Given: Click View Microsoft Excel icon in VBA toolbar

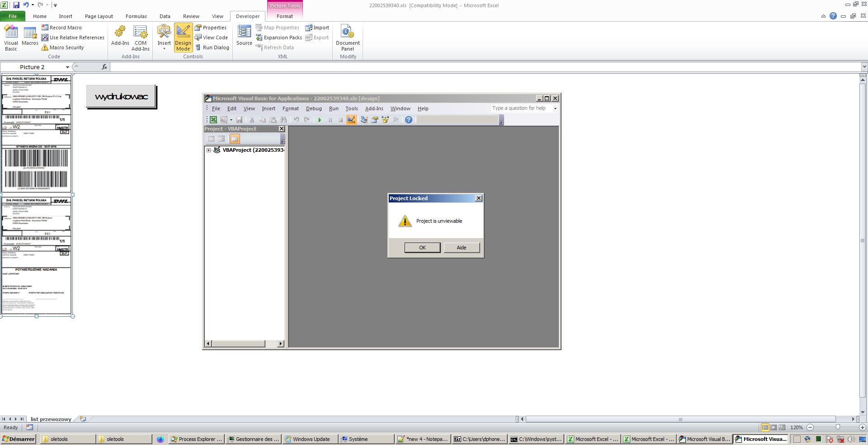Looking at the screenshot, I should coord(213,120).
